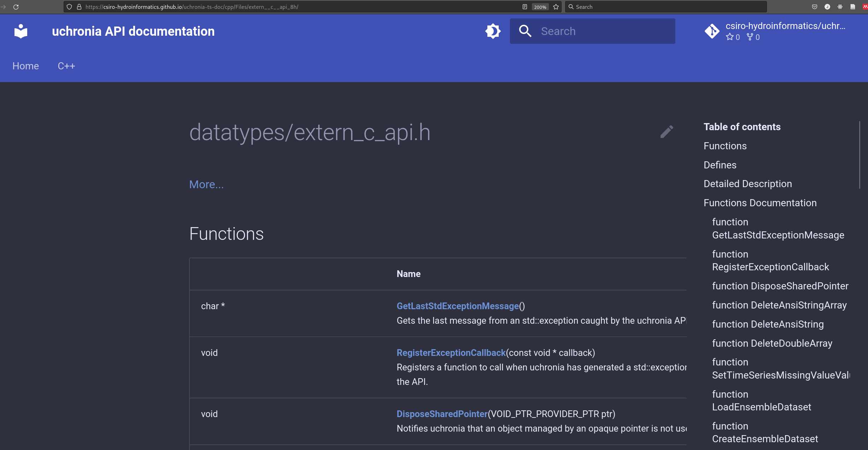This screenshot has width=868, height=450.
Task: Go to Defines in table of contents
Action: [x=720, y=165]
